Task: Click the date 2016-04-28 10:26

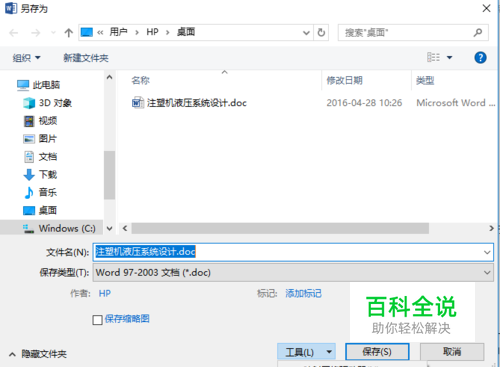Action: (364, 103)
